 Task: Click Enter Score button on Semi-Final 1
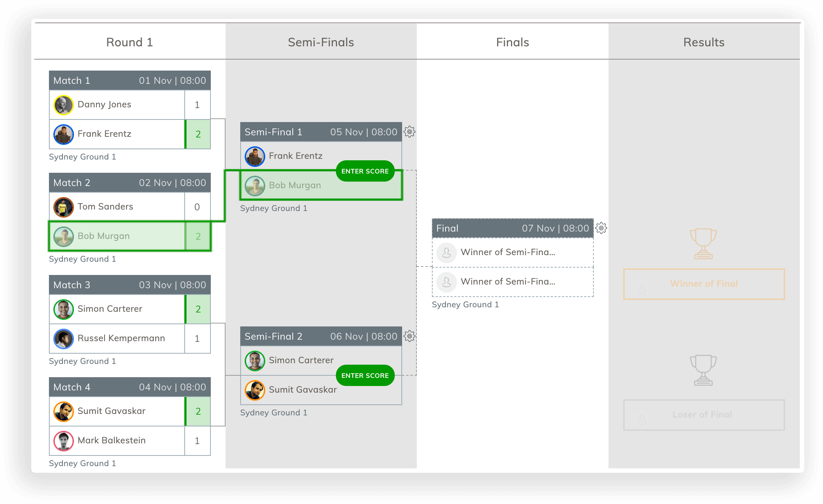[x=365, y=170]
